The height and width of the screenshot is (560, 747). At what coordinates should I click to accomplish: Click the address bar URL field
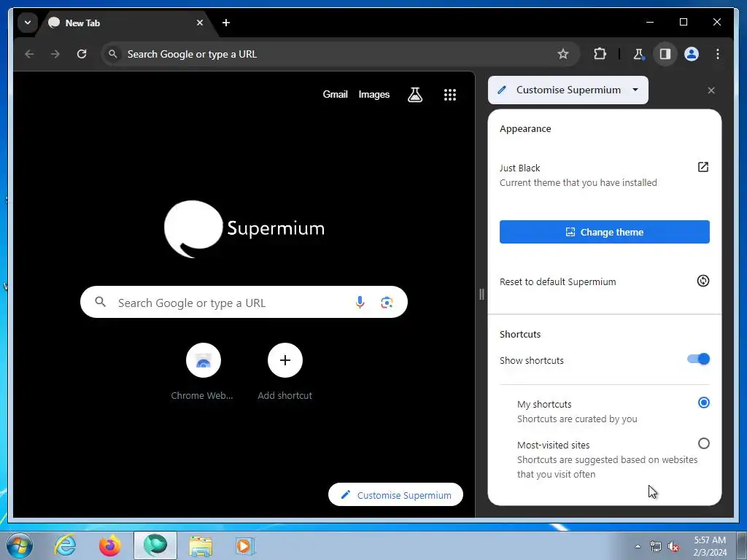pos(340,54)
